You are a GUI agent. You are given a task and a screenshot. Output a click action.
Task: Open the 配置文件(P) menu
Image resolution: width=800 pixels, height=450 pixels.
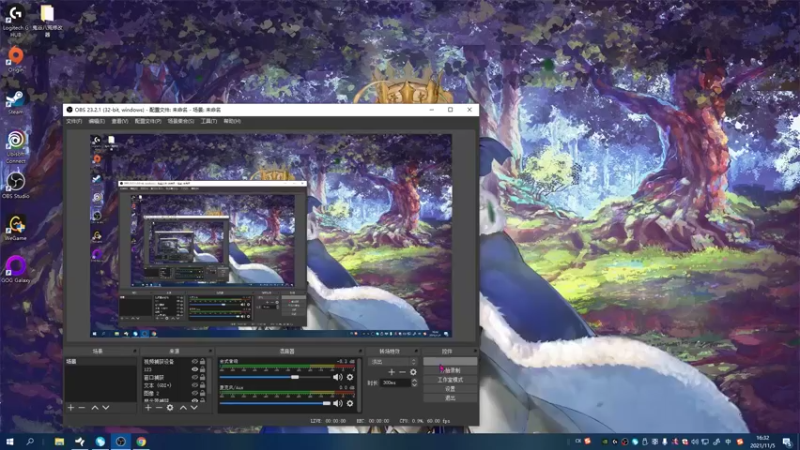(x=148, y=121)
